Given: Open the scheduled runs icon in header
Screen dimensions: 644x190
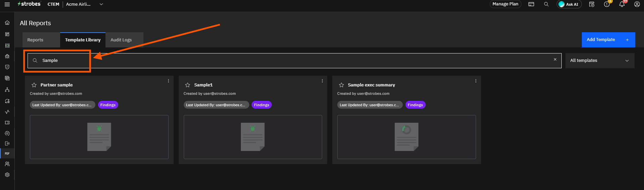Looking at the screenshot, I should pyautogui.click(x=592, y=4).
